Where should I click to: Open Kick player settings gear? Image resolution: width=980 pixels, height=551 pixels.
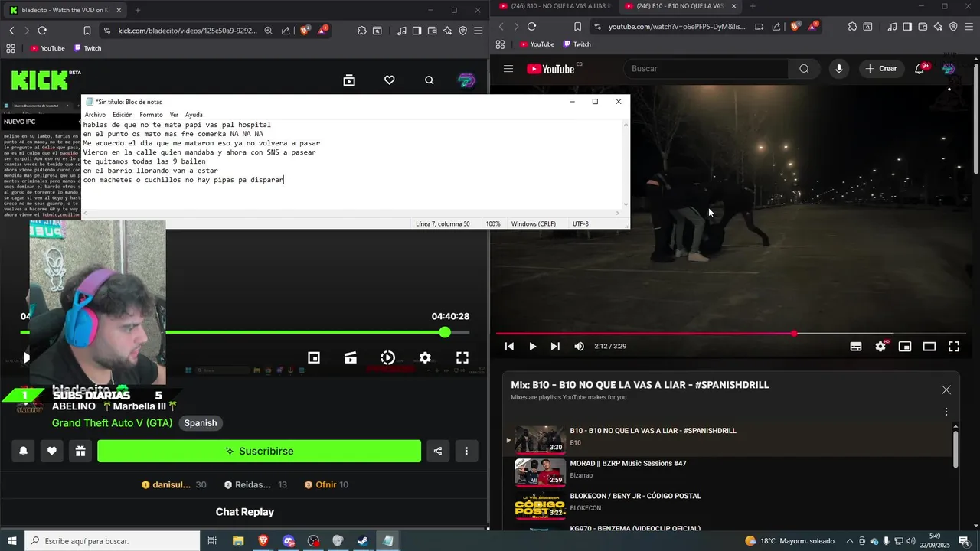(425, 357)
